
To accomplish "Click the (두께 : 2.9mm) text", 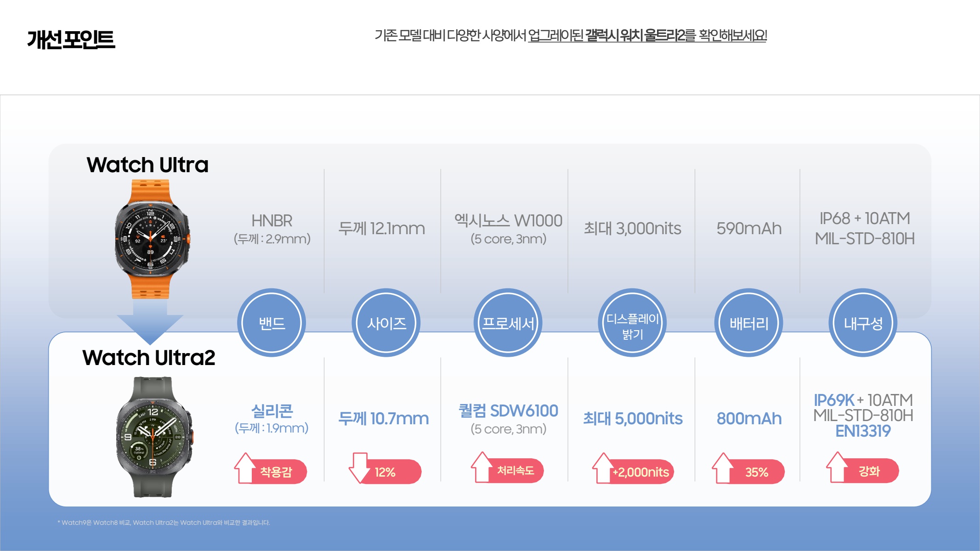I will [x=272, y=239].
